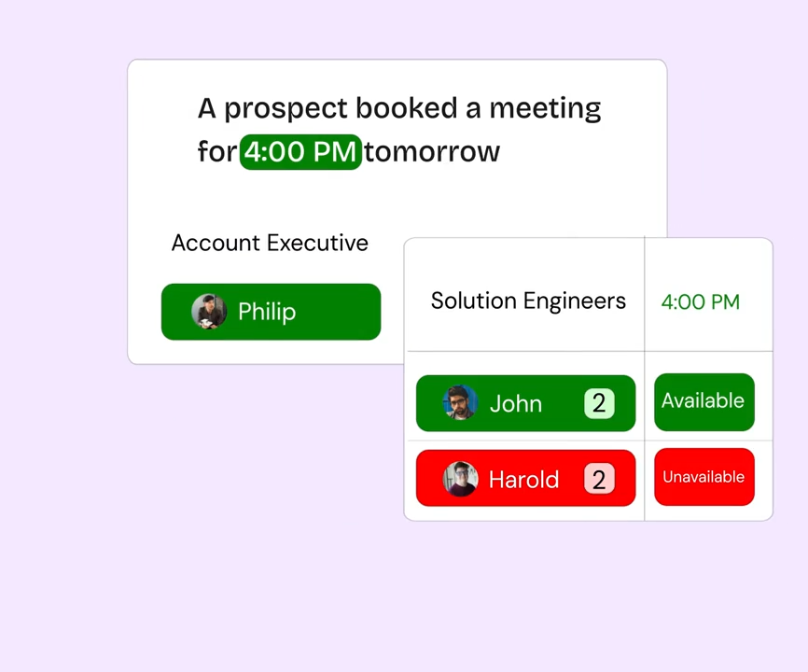Select the Philip account executive button

pyautogui.click(x=271, y=312)
